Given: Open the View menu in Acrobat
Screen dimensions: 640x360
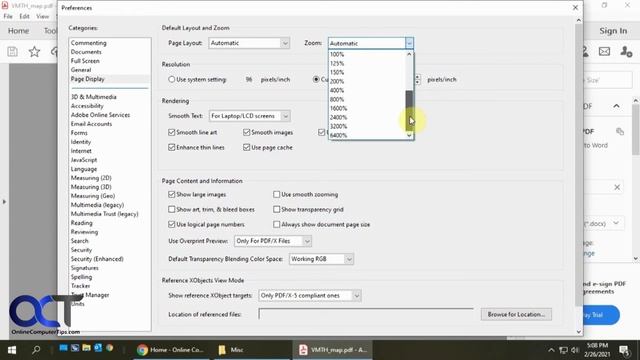Looking at the screenshot, I should 42,16.
